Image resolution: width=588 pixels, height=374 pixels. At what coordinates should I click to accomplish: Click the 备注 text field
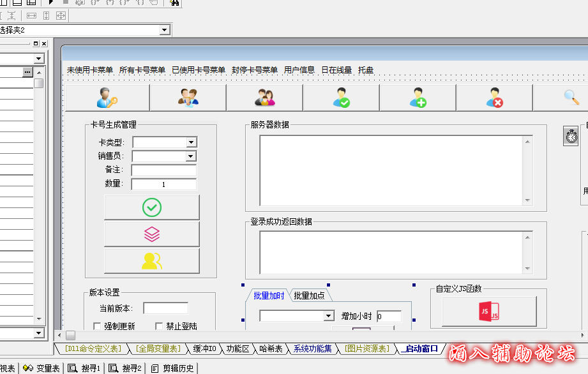(x=164, y=170)
